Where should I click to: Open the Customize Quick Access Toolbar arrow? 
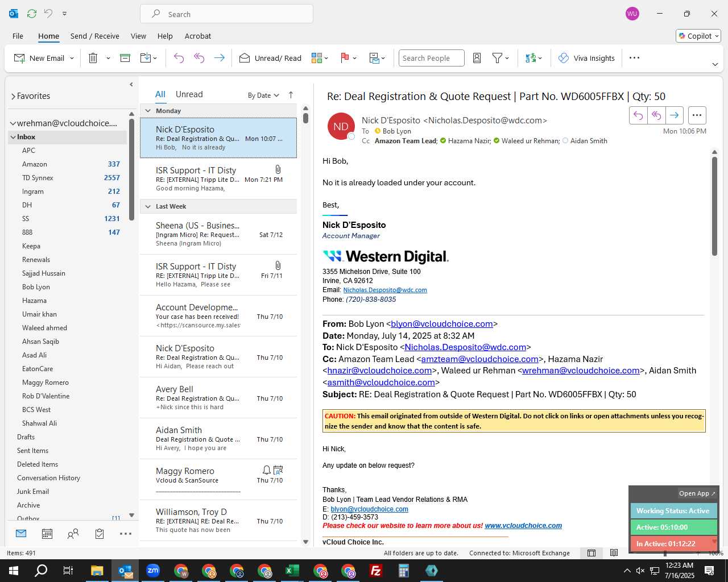click(x=64, y=13)
